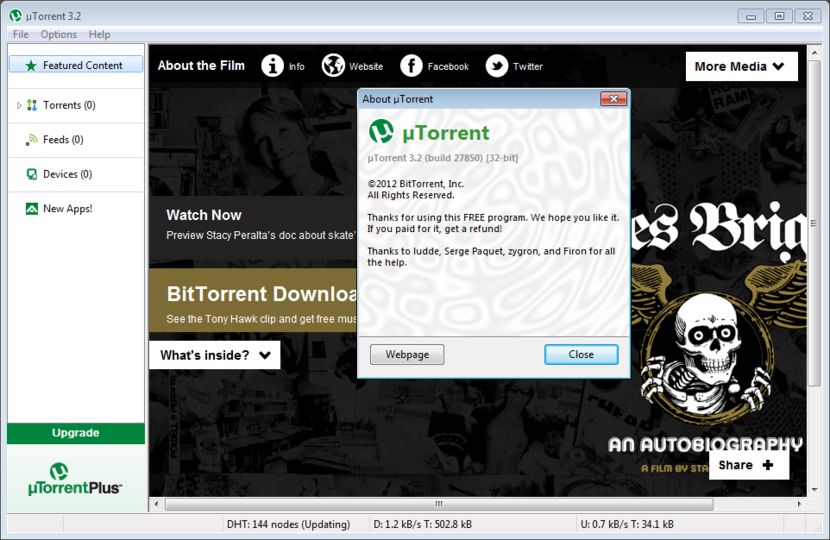
Task: Click the horizontal scrollbar right arrow
Action: [x=799, y=503]
